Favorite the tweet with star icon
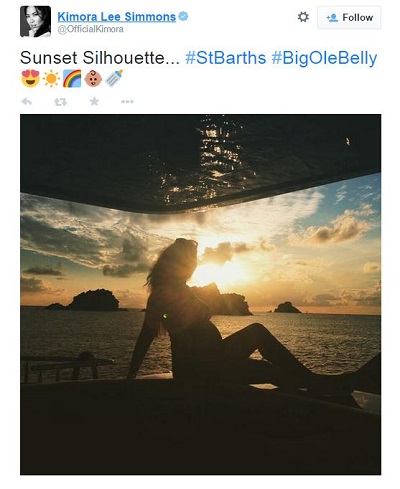400x489 pixels. (94, 101)
